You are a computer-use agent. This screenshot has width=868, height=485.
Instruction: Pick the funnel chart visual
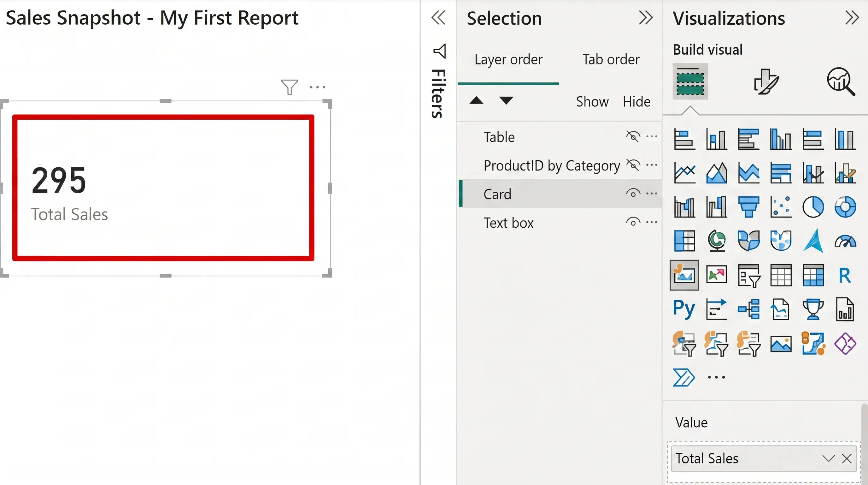click(x=748, y=207)
